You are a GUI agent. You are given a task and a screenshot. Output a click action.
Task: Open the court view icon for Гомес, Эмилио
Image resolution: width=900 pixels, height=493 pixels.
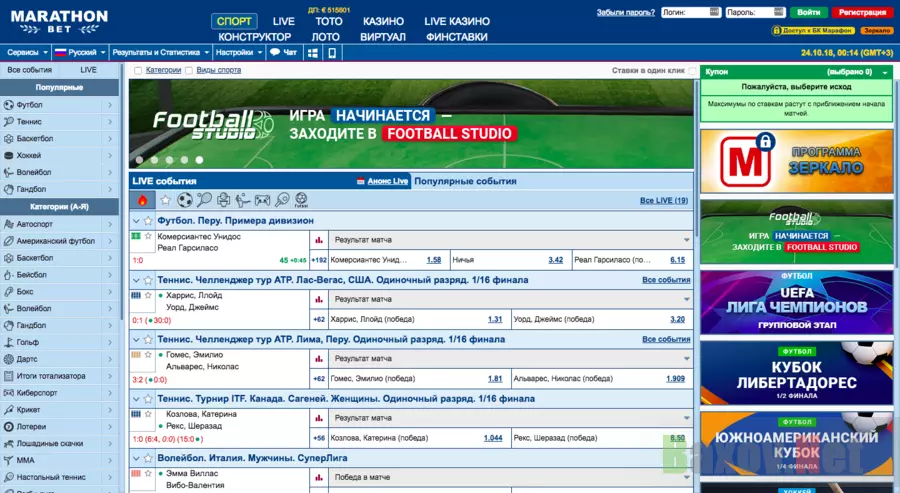tap(136, 355)
